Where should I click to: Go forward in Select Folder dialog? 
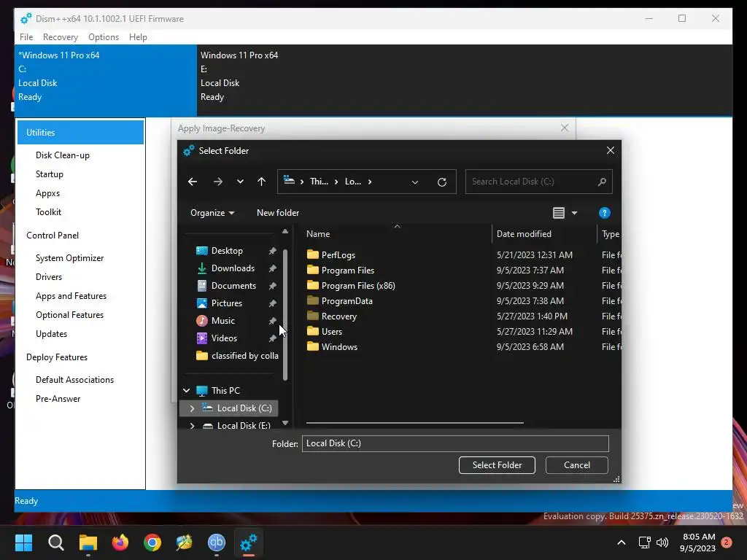pos(217,182)
